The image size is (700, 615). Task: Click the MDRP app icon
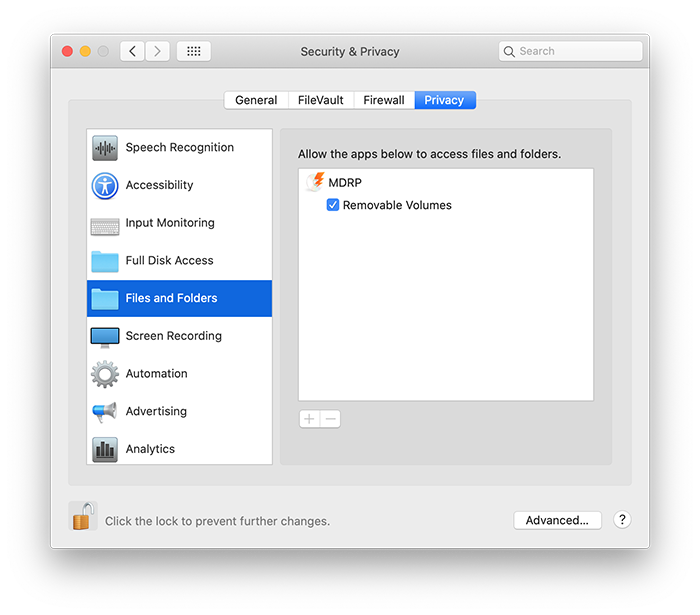(x=315, y=182)
